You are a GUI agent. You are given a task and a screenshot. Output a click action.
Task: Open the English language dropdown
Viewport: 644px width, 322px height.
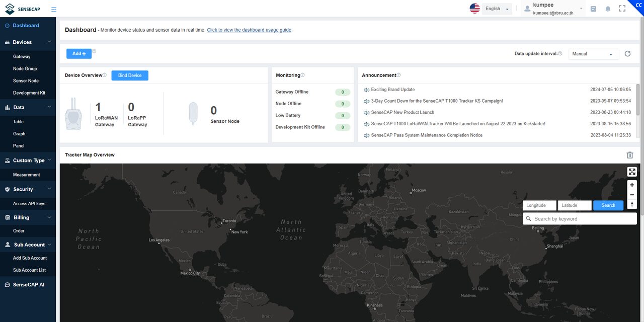(497, 9)
